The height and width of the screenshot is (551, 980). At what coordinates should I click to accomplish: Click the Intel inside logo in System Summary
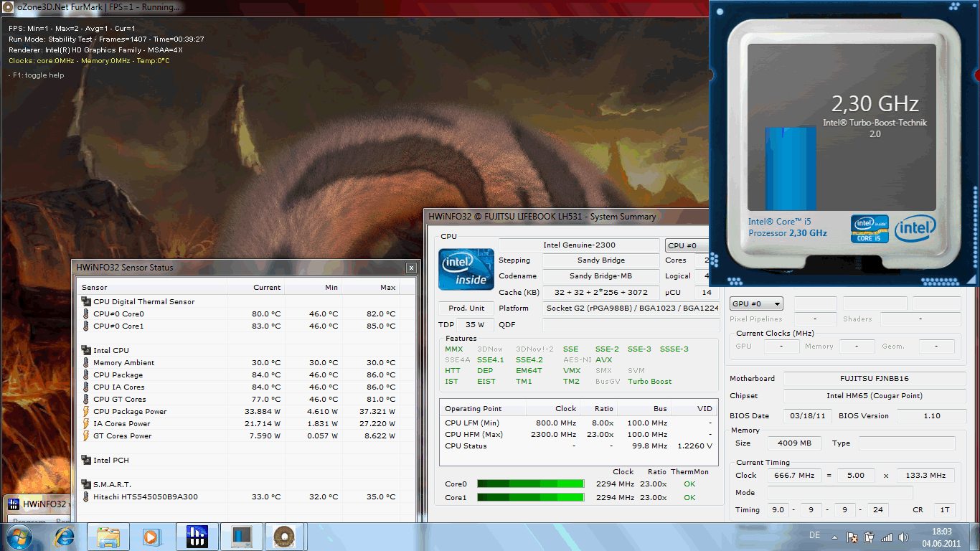click(x=466, y=270)
